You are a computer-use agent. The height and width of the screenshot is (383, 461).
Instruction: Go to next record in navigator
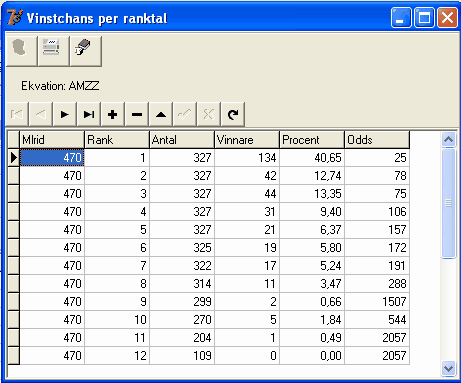tap(65, 114)
